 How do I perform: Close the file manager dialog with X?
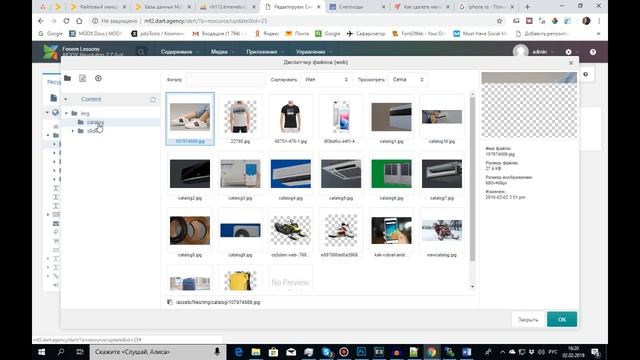point(571,63)
